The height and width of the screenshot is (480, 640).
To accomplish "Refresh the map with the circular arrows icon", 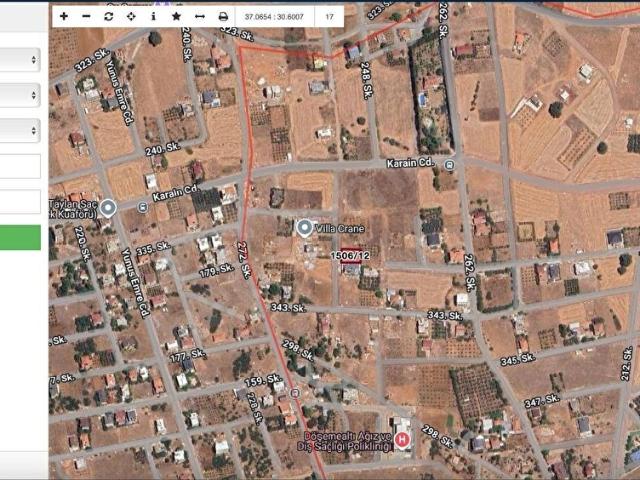I will click(x=109, y=16).
